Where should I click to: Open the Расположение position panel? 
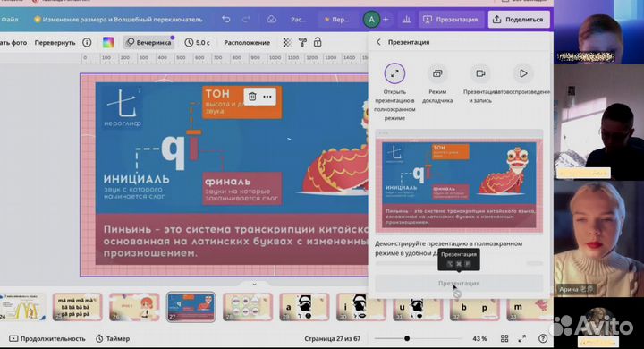tap(247, 42)
